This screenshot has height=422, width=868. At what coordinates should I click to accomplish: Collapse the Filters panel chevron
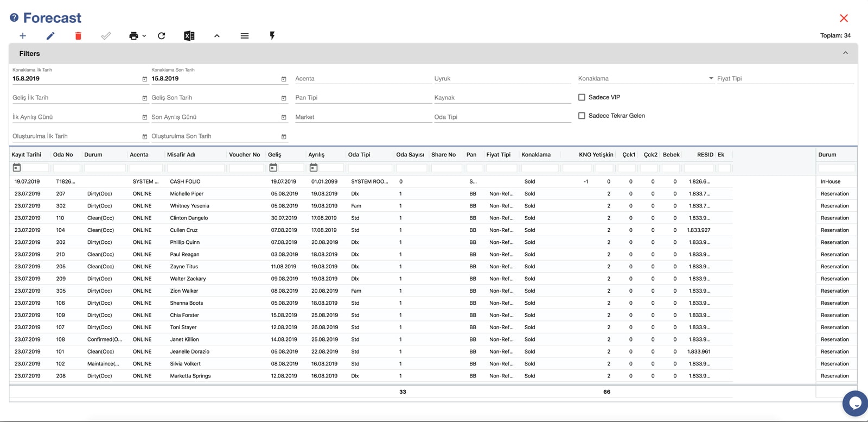click(x=845, y=53)
